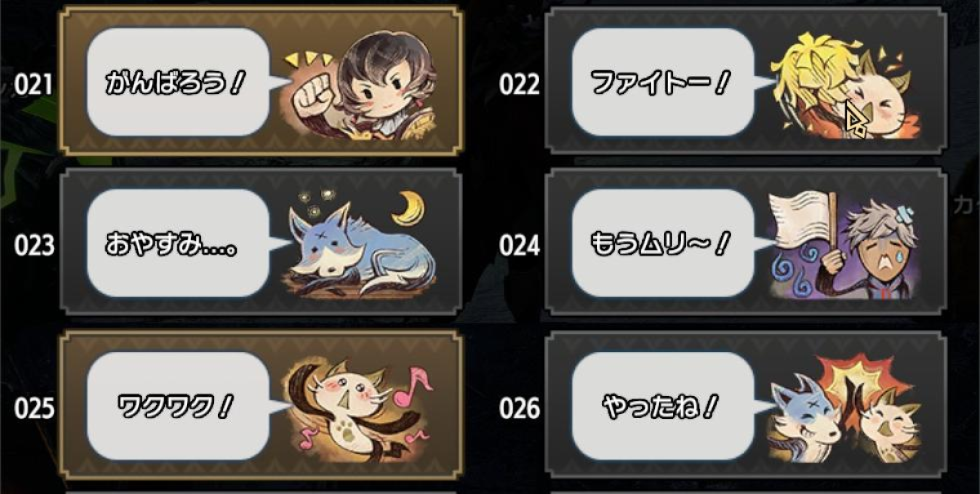Select sticker entry number 022
Image resolution: width=980 pixels, height=494 pixels.
[744, 80]
